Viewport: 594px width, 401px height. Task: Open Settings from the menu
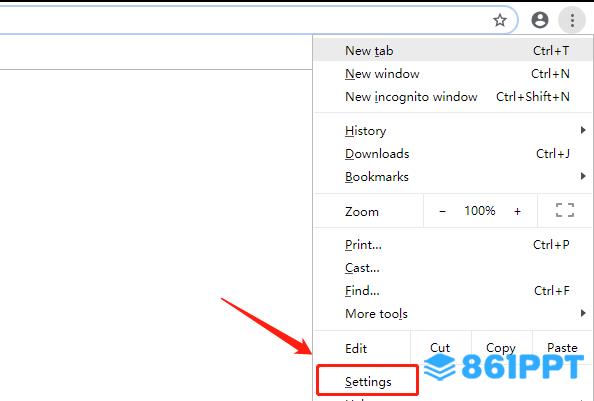[x=368, y=381]
